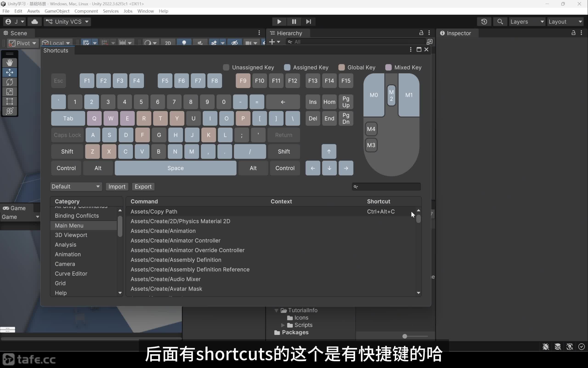Open the Game display dropdown
Screen dimensions: 588x368
pos(20,217)
